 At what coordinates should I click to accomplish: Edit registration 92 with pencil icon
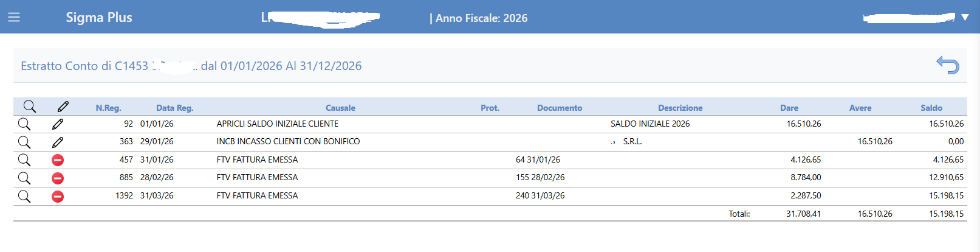coord(58,124)
